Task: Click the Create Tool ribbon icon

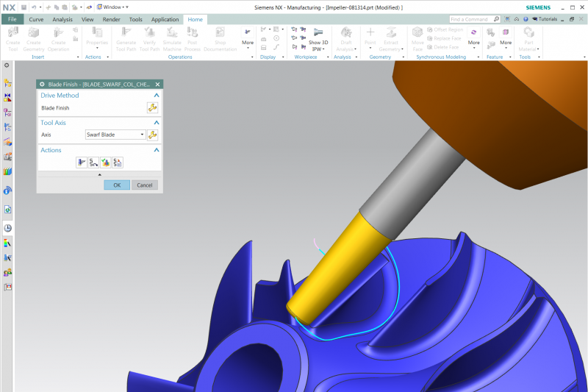Action: pos(12,33)
